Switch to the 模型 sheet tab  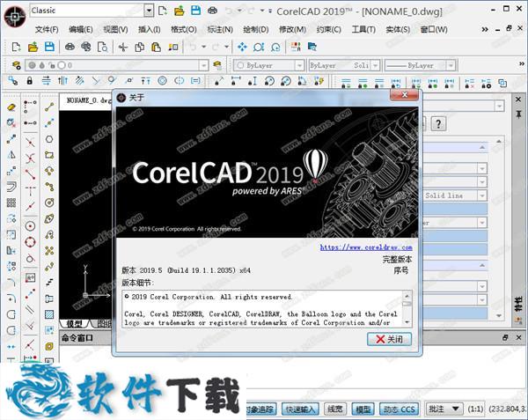pos(75,324)
